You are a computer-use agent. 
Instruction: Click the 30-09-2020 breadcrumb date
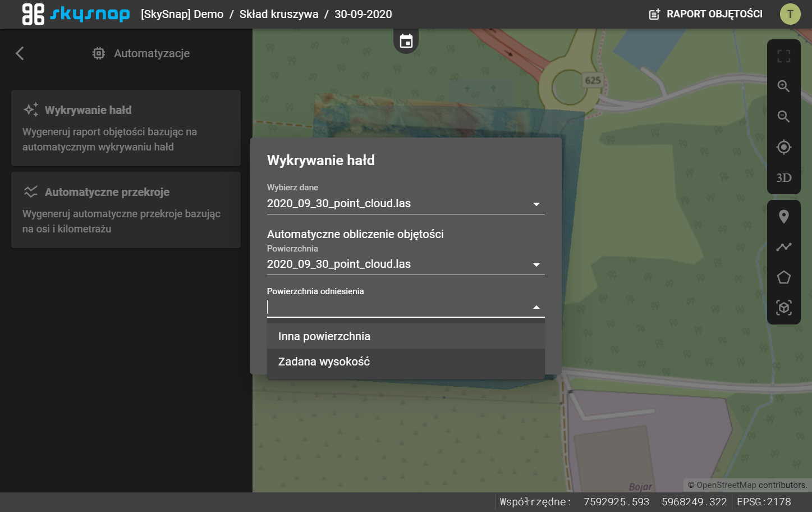click(x=363, y=14)
